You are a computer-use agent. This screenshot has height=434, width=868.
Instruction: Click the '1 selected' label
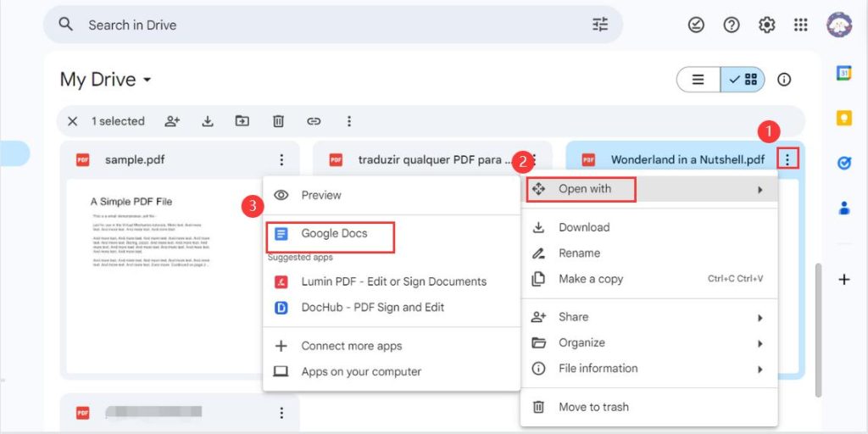coord(118,121)
